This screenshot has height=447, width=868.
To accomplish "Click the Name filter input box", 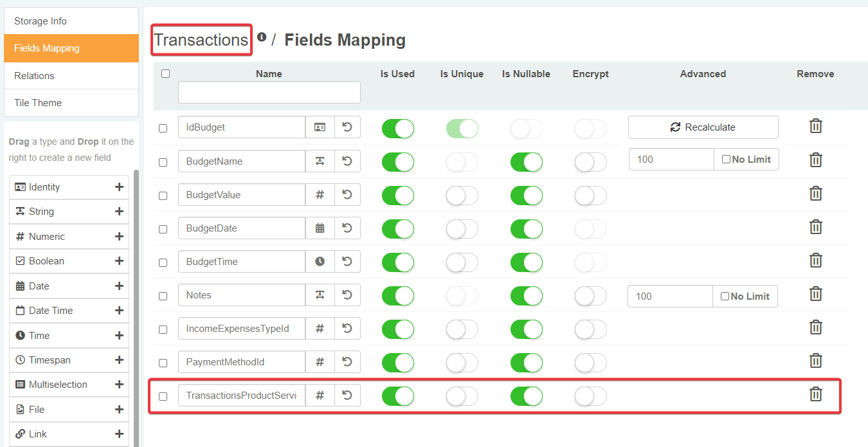I will (x=269, y=93).
